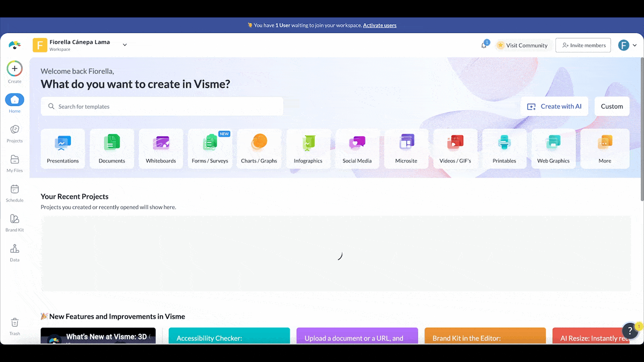Select Presentations category
Viewport: 644px width, 362px height.
tap(63, 149)
